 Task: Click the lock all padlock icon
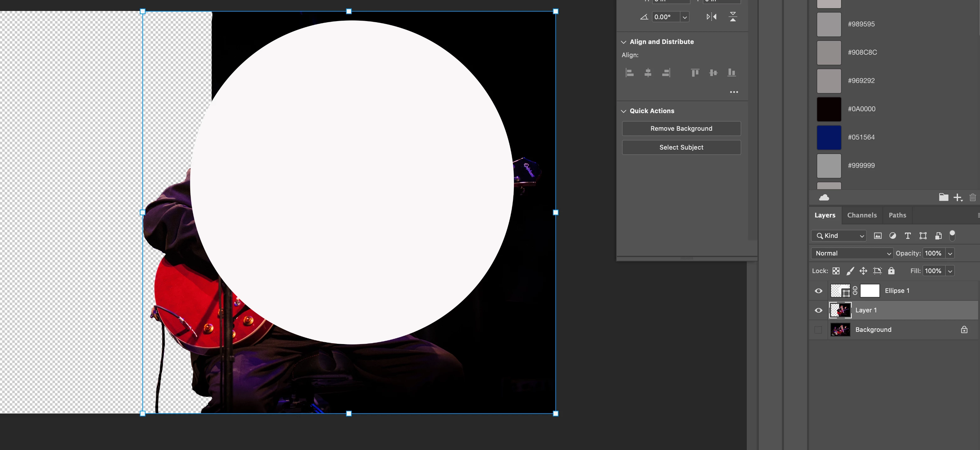pyautogui.click(x=891, y=271)
